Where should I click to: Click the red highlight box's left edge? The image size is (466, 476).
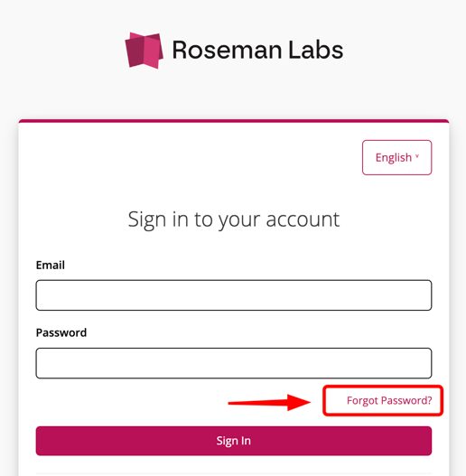click(324, 400)
